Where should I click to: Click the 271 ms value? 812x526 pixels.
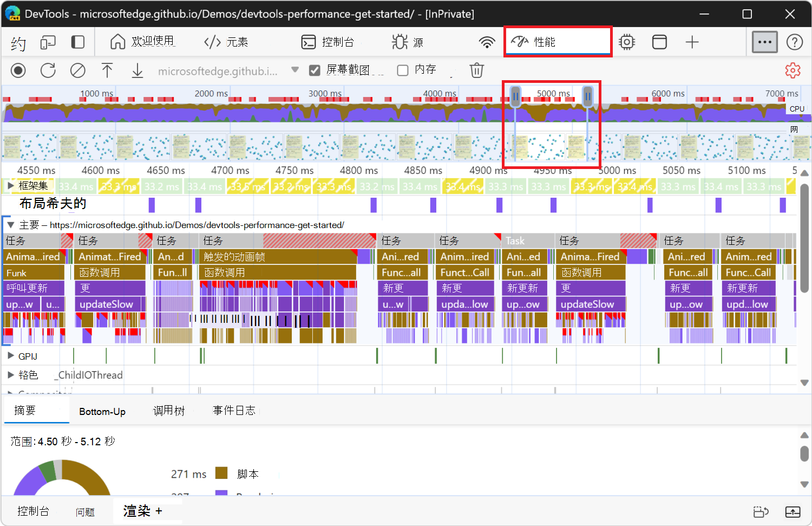tap(188, 474)
